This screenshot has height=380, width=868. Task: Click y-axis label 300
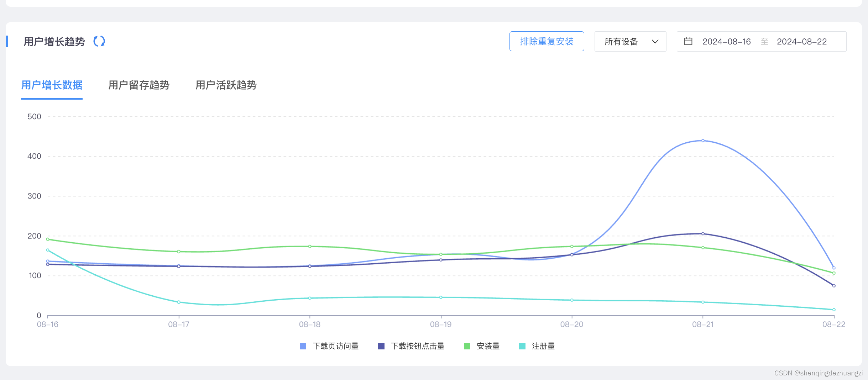(34, 196)
